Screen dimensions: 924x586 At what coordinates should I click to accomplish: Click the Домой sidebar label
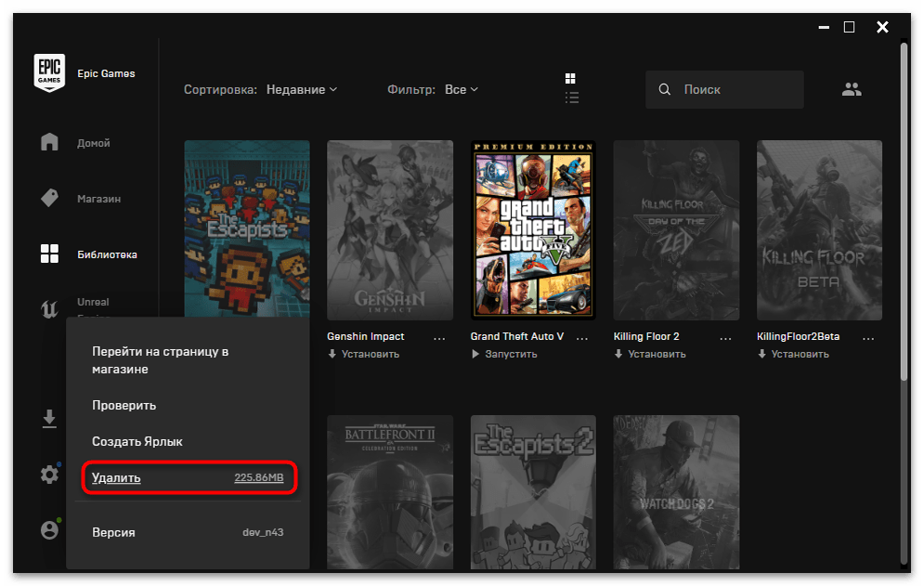pos(94,143)
